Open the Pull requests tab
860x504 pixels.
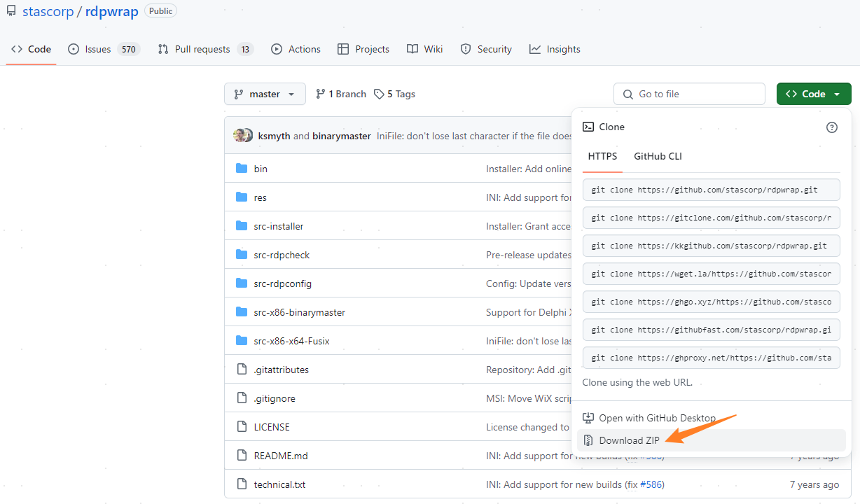pyautogui.click(x=205, y=49)
